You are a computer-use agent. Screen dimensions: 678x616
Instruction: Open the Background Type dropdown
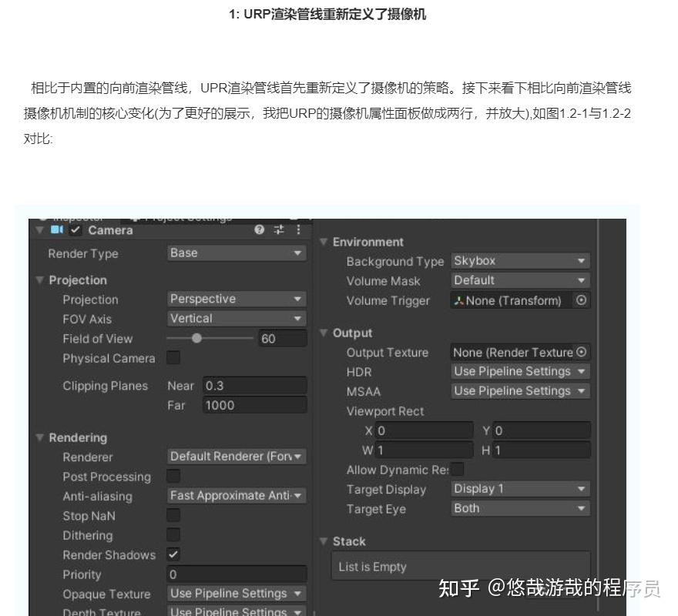(519, 260)
